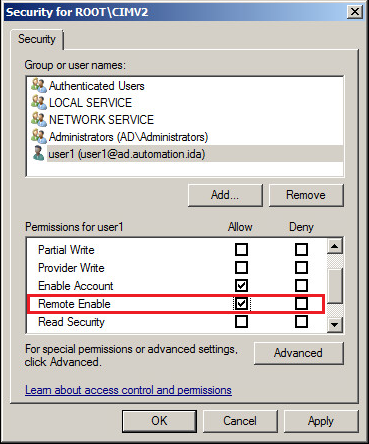Viewport: 369px width, 444px height.
Task: Toggle Allow checkbox for Remote Enable
Action: click(x=241, y=304)
